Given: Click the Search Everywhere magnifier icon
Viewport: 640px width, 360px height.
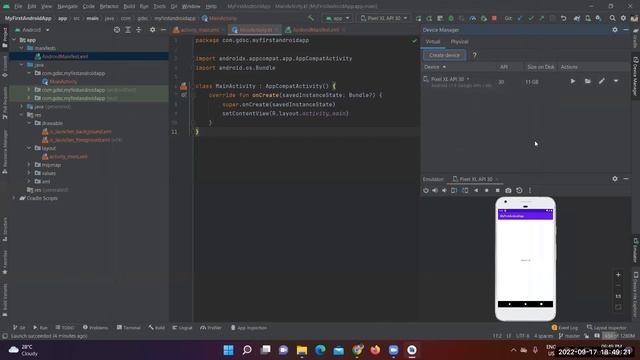Looking at the screenshot, I should coord(612,18).
